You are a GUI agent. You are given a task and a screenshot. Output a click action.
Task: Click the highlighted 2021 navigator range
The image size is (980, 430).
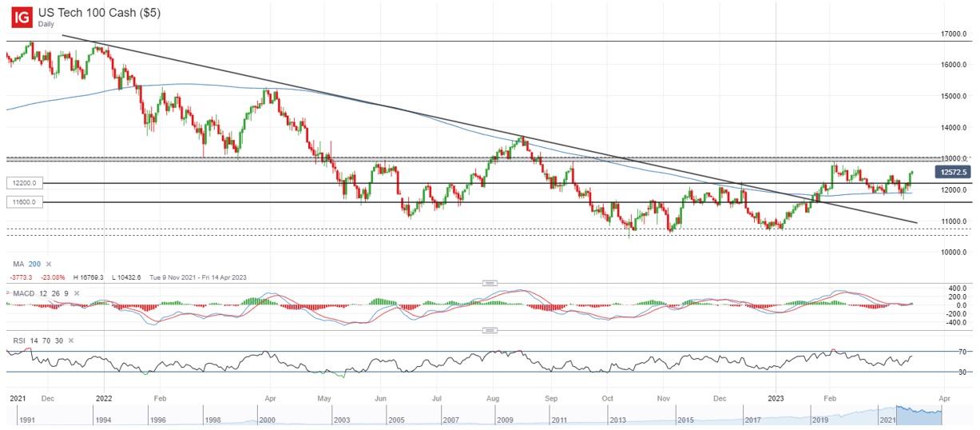920,414
